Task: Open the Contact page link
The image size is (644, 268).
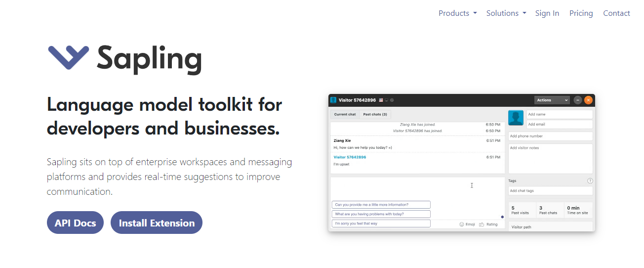Action: [x=616, y=13]
